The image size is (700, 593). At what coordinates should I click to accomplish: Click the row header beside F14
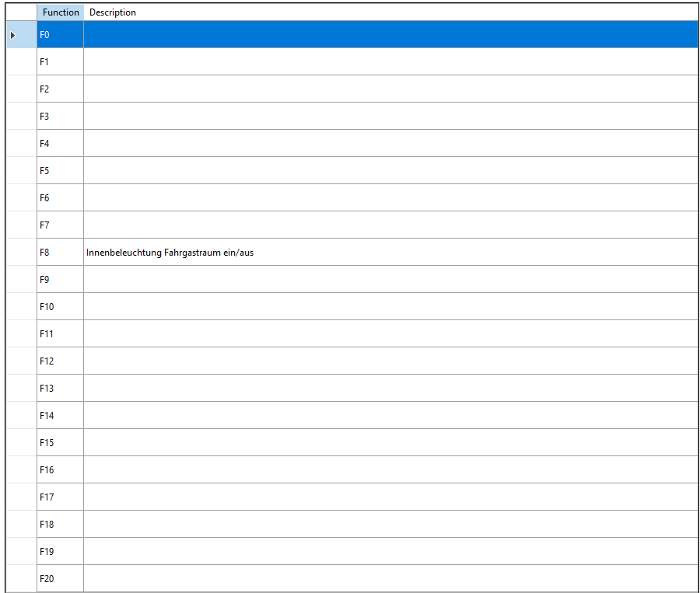tap(20, 416)
